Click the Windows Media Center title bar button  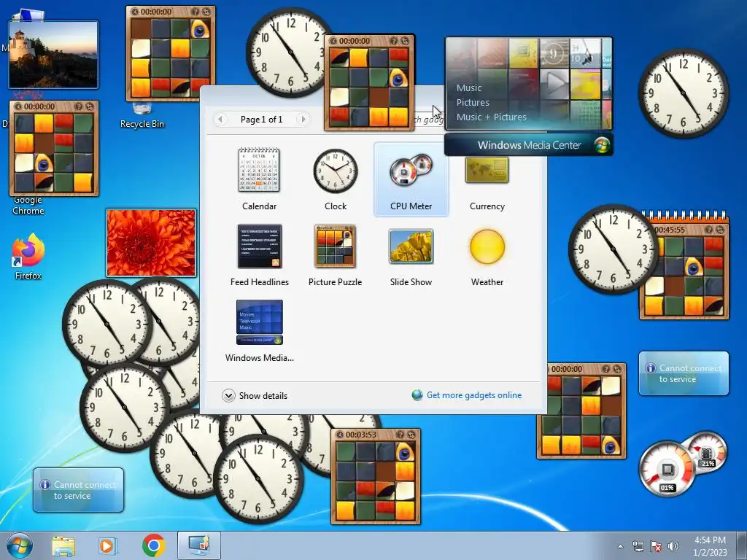click(x=529, y=145)
